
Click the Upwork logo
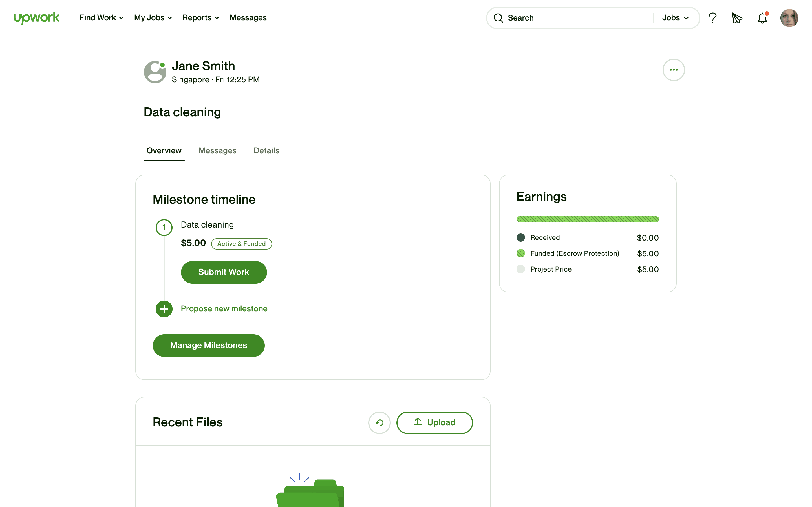(x=36, y=17)
